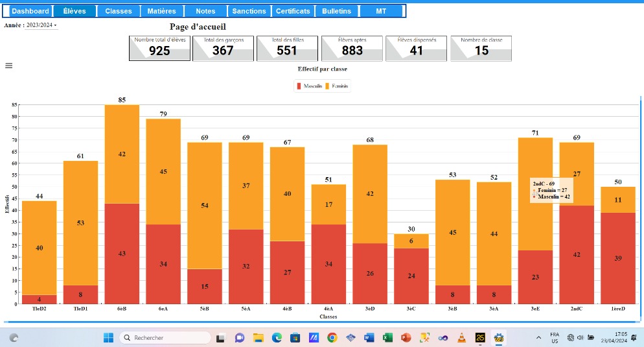This screenshot has width=644, height=347.
Task: Click the red Masculin segment of 6eB bar
Action: pos(122,254)
